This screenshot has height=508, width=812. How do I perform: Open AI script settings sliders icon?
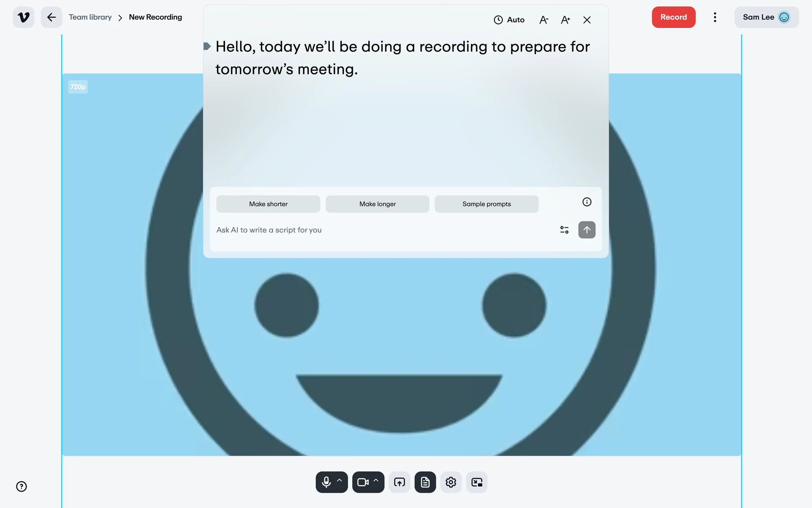coord(564,230)
